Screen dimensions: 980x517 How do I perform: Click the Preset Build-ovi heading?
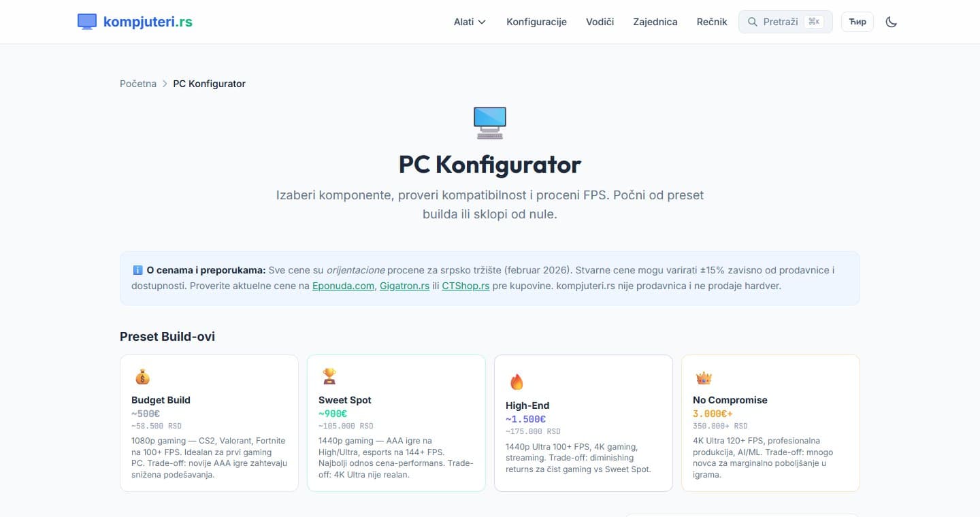pyautogui.click(x=167, y=337)
